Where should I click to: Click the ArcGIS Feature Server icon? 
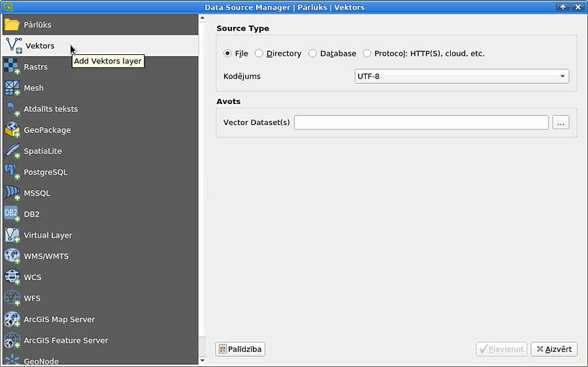pos(12,340)
